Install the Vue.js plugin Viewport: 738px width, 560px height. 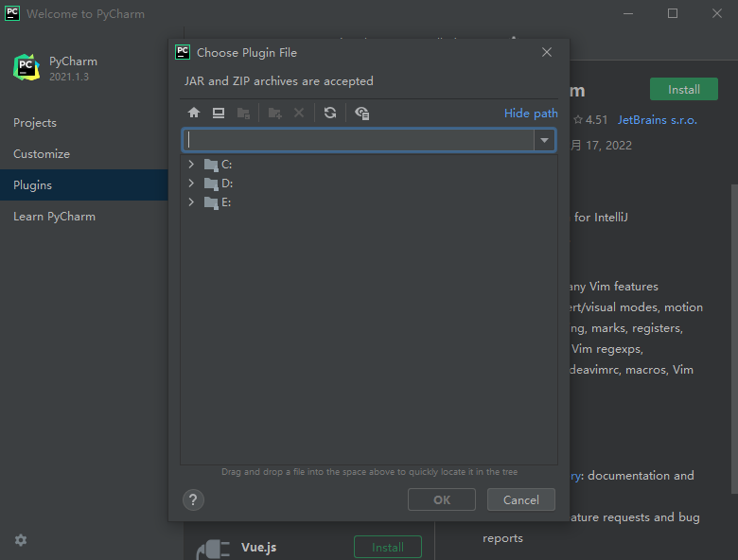click(x=388, y=548)
